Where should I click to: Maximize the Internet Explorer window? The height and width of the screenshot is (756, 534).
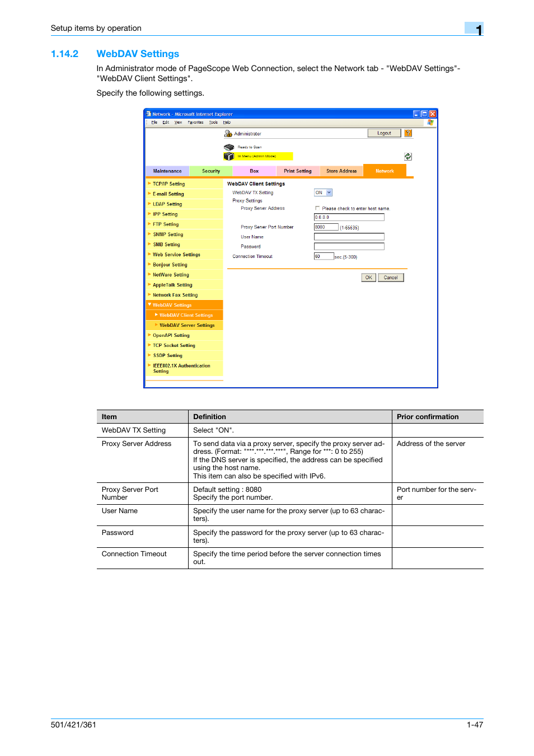pos(424,114)
